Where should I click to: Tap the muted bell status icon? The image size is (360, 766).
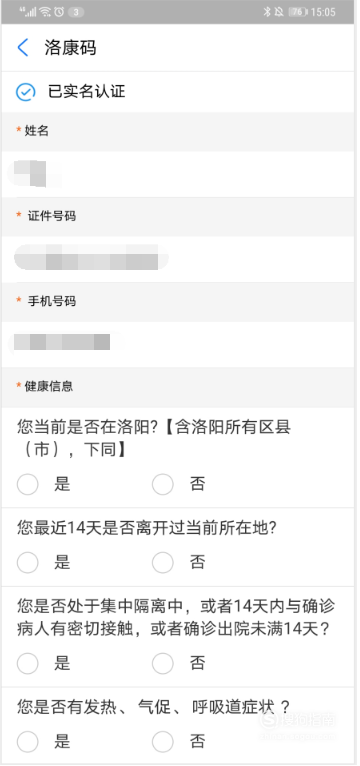(279, 12)
